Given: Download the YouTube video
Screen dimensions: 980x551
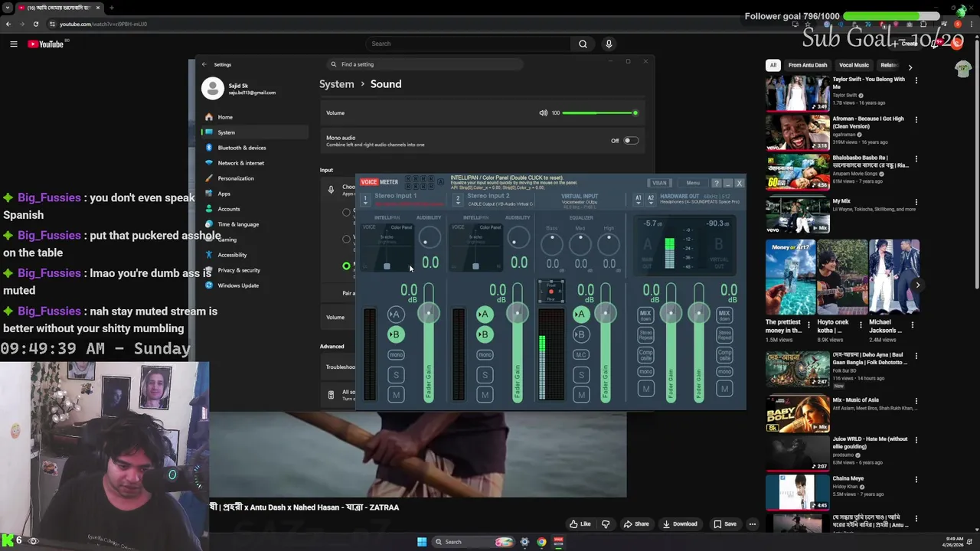Looking at the screenshot, I should pos(680,524).
